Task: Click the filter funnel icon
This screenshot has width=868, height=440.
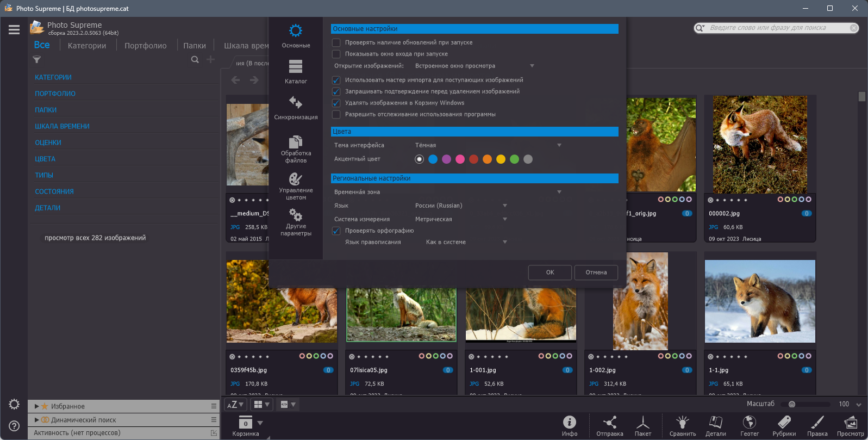Action: (37, 59)
